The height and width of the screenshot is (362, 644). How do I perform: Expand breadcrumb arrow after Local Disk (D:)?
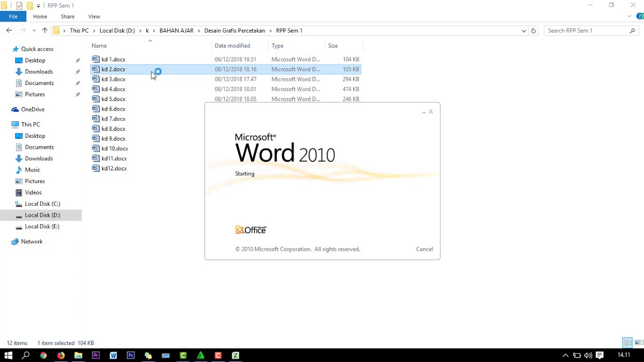click(140, 31)
